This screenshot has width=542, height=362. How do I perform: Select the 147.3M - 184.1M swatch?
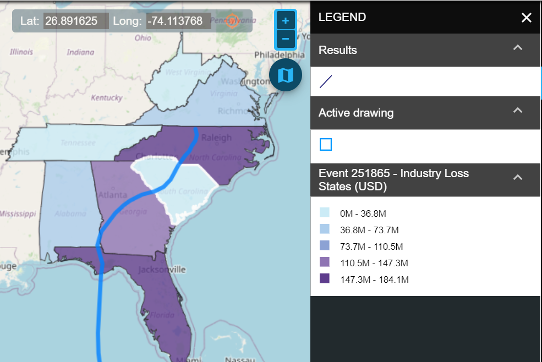[x=325, y=278]
